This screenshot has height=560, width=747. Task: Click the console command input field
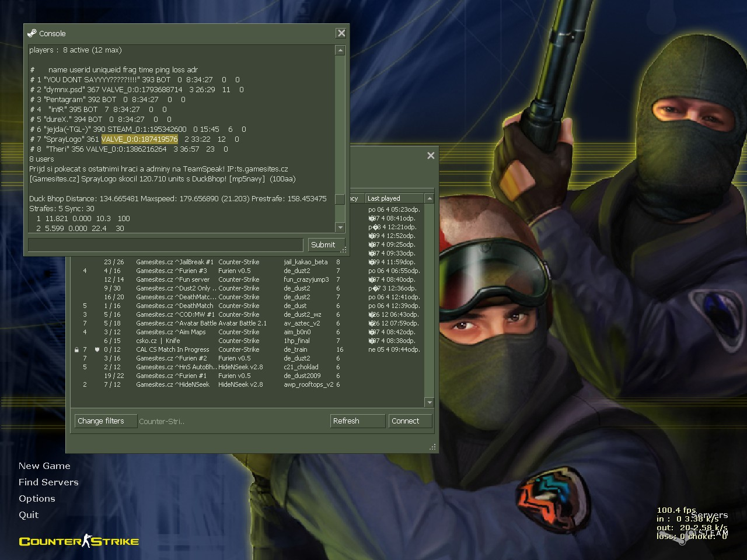165,245
